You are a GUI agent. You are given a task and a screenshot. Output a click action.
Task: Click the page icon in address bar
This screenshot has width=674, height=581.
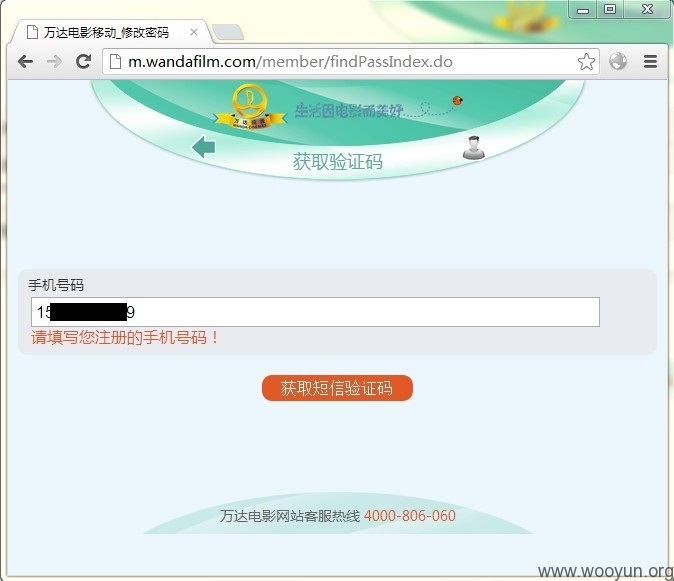(x=115, y=62)
